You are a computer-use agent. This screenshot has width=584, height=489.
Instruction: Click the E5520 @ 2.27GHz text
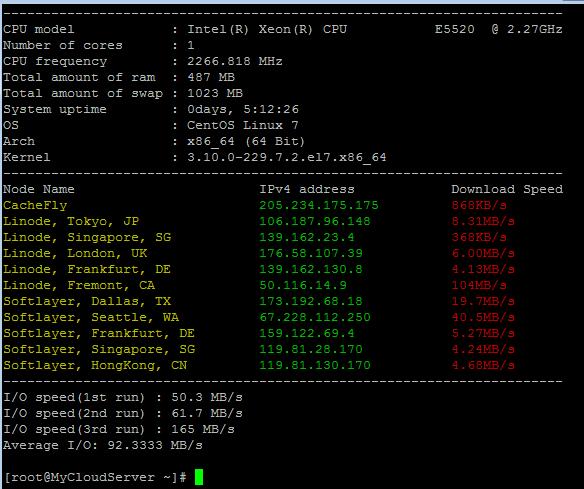(498, 29)
